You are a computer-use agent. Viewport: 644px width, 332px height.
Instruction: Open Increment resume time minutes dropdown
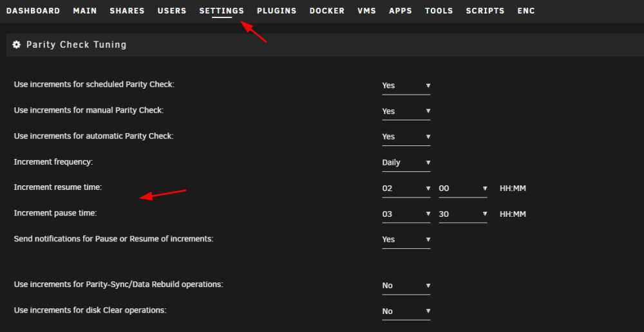[x=463, y=189]
